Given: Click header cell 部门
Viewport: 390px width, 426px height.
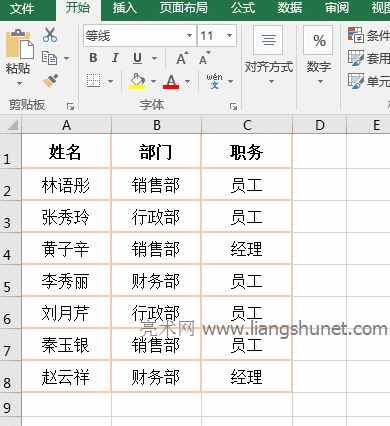Looking at the screenshot, I should 156,151.
